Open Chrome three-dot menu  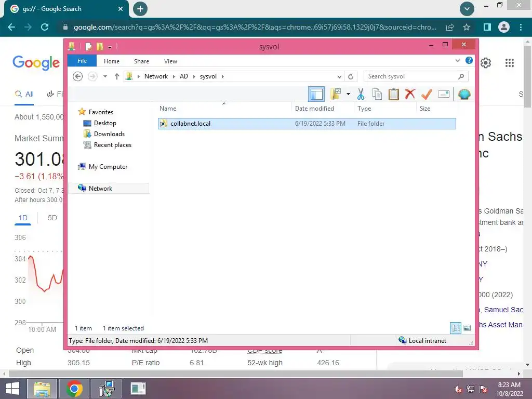521,27
